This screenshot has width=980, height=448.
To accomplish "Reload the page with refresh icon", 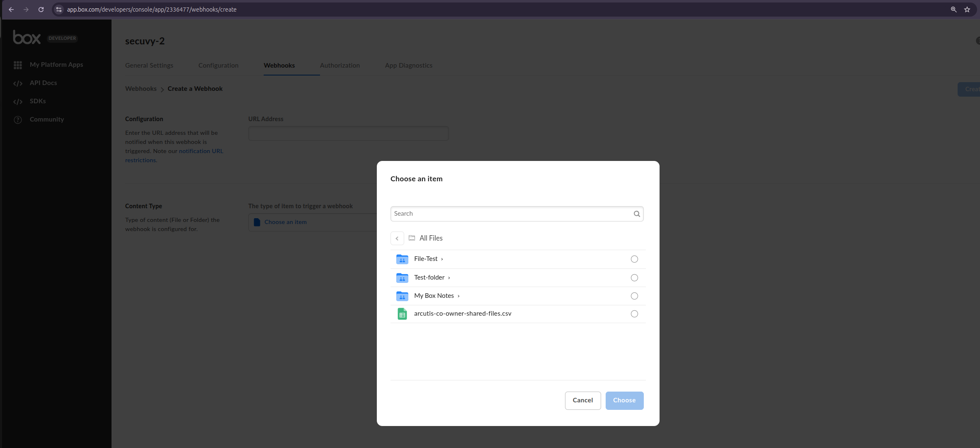I will click(41, 10).
